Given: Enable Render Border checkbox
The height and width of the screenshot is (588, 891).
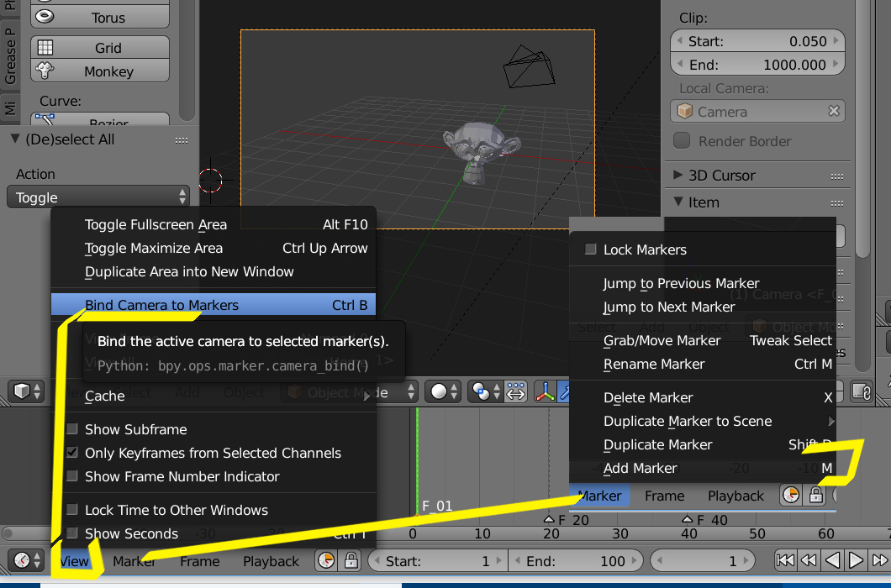Looking at the screenshot, I should (x=682, y=140).
